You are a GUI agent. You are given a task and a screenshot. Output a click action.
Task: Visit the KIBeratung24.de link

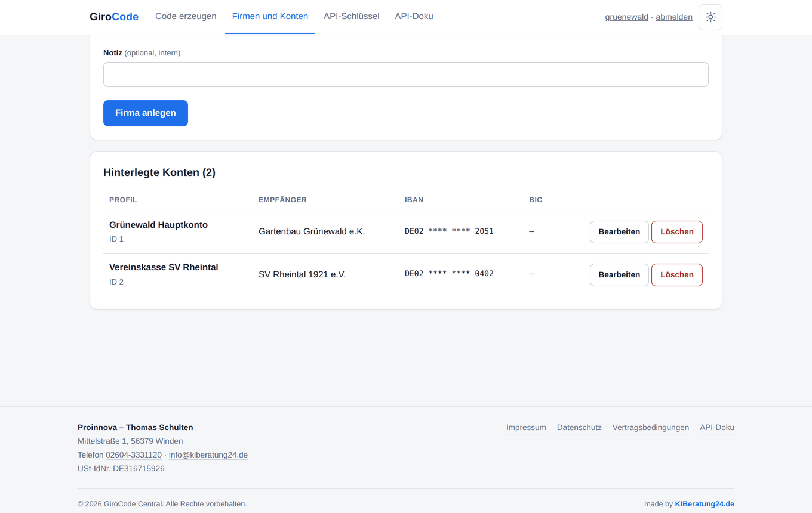click(705, 504)
